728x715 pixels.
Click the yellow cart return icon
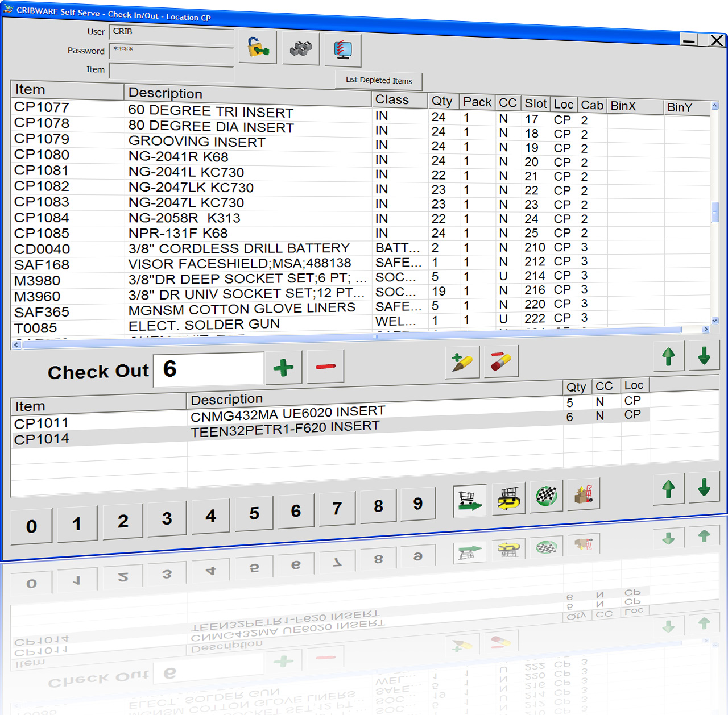(508, 498)
